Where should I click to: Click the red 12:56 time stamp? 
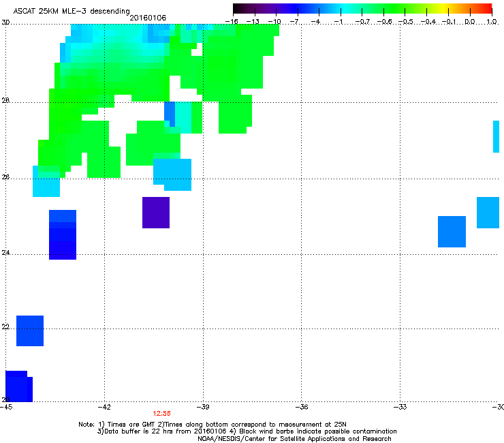pos(161,414)
